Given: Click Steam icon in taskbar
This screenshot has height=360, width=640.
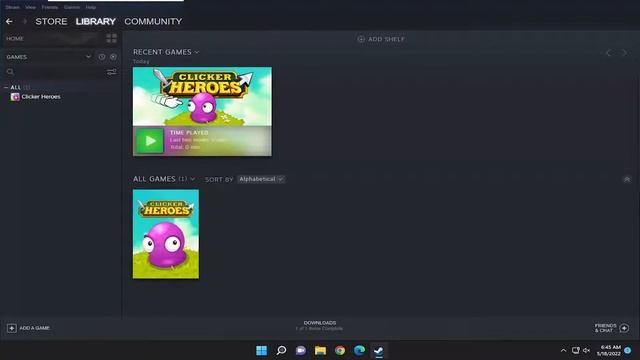Looking at the screenshot, I should click(379, 350).
